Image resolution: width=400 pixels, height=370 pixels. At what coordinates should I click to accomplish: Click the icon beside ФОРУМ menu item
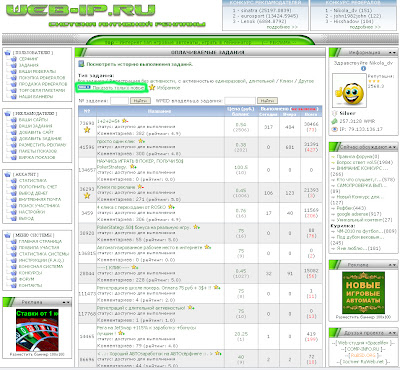[x=14, y=279]
